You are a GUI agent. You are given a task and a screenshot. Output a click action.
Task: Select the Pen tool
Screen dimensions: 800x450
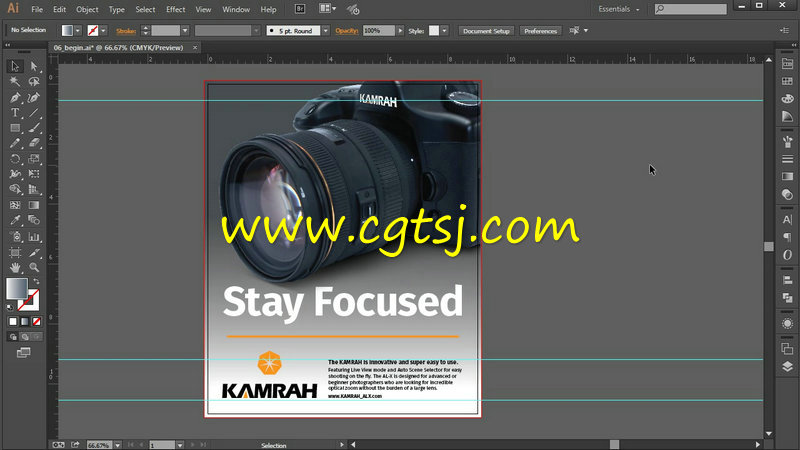[x=15, y=97]
